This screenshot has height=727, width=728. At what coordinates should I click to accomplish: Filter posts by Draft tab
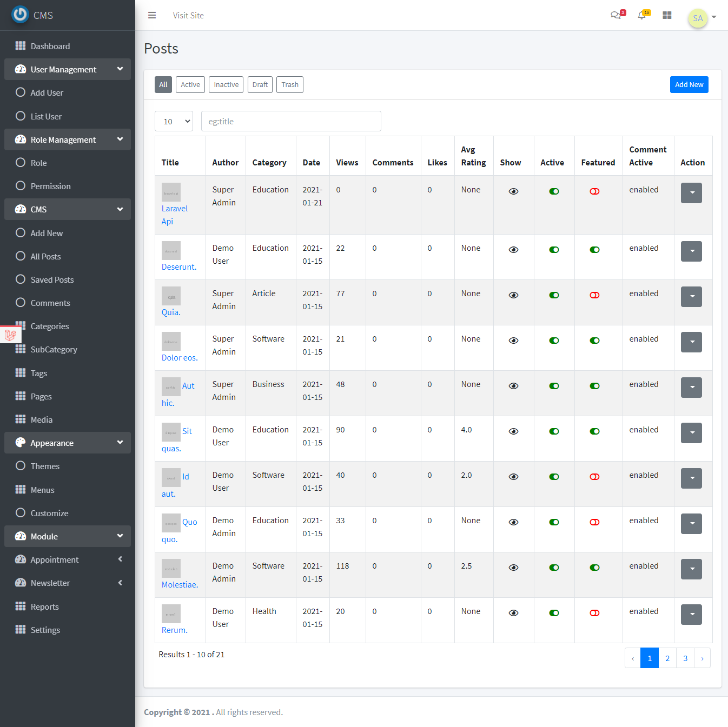click(x=260, y=84)
